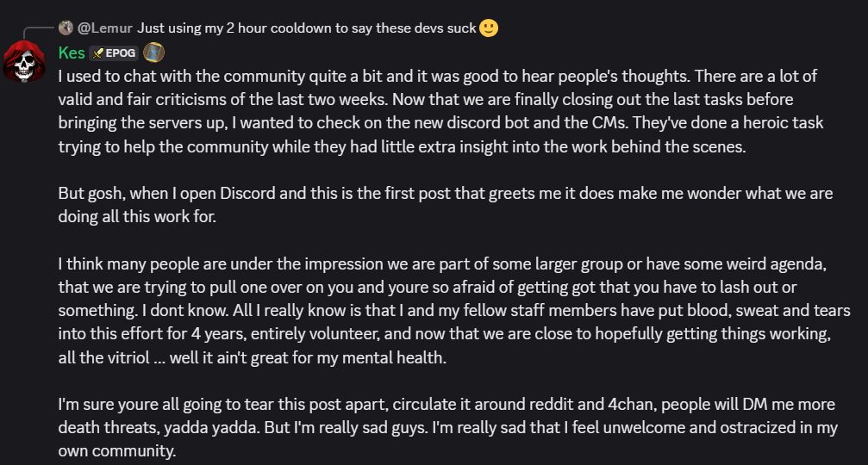Screen dimensions: 868x465
Task: Click the reply connector line above avatar
Action: (38, 31)
